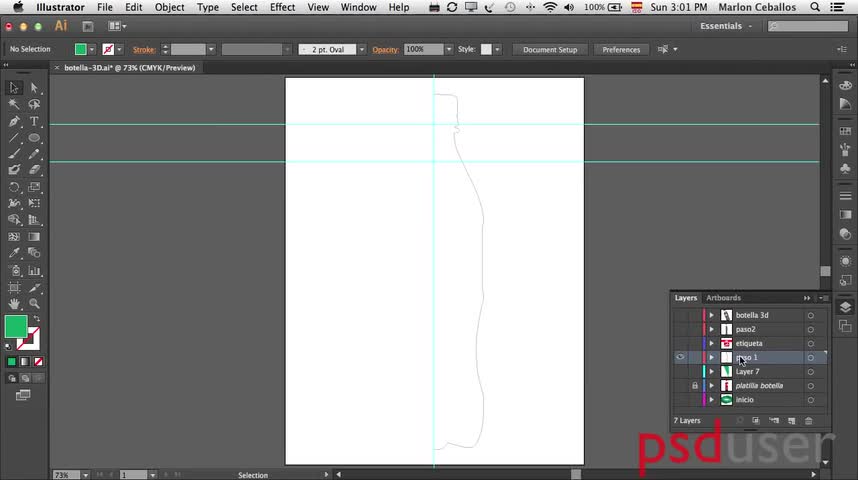Delete selection with Layers panel trash icon
The image size is (858, 480).
(808, 420)
